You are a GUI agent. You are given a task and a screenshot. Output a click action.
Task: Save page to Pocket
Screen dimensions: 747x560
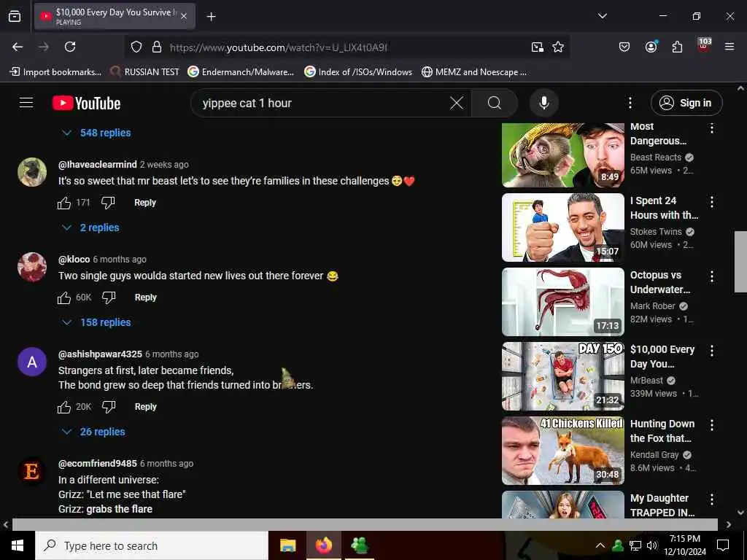click(624, 47)
